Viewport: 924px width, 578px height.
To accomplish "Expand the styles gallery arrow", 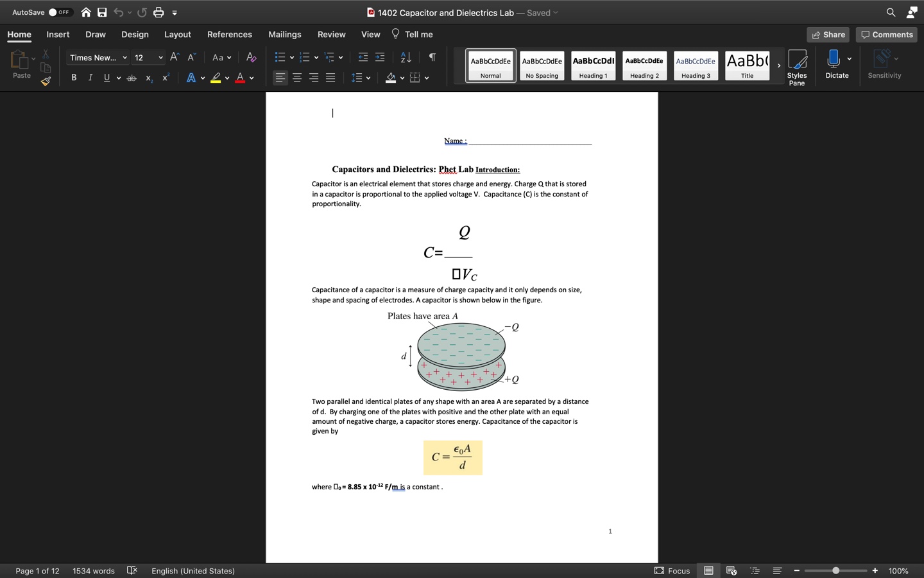I will 778,66.
